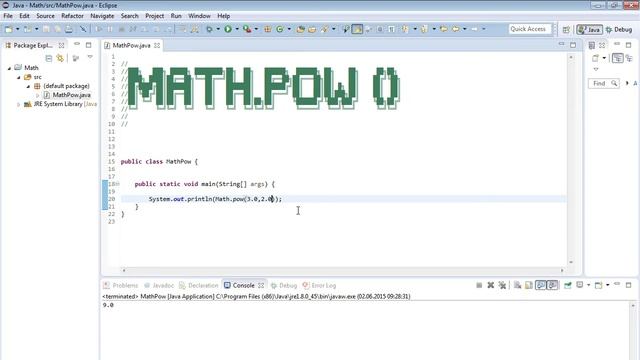Screen dimensions: 640x360
Task: Click Collapse All in Package Explorer
Action: (x=49, y=58)
